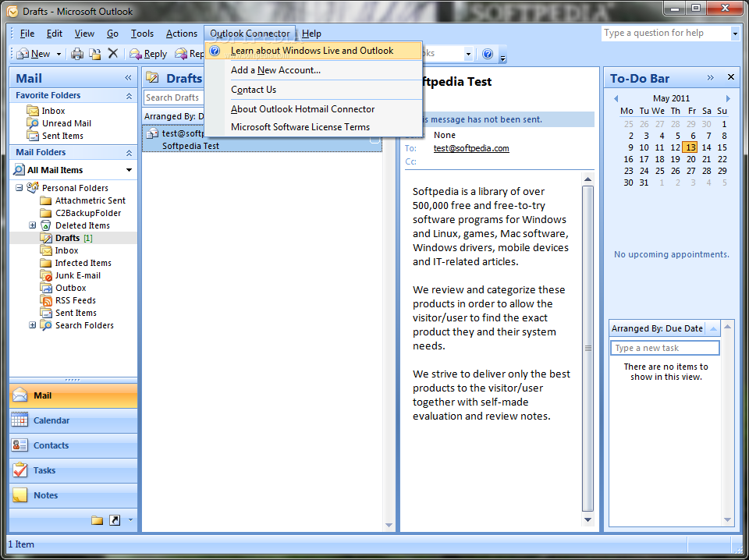Expand the Search Folders node
The width and height of the screenshot is (749, 560).
33,324
